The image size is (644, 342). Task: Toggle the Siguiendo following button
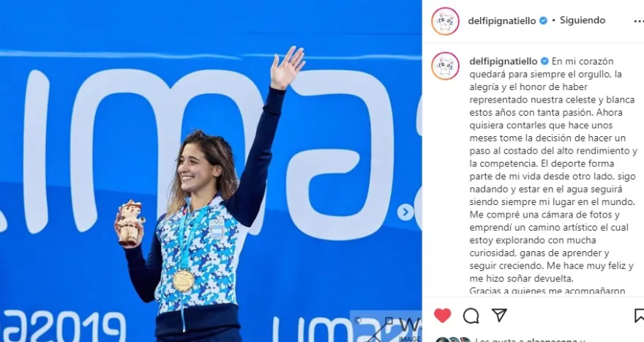pos(583,21)
